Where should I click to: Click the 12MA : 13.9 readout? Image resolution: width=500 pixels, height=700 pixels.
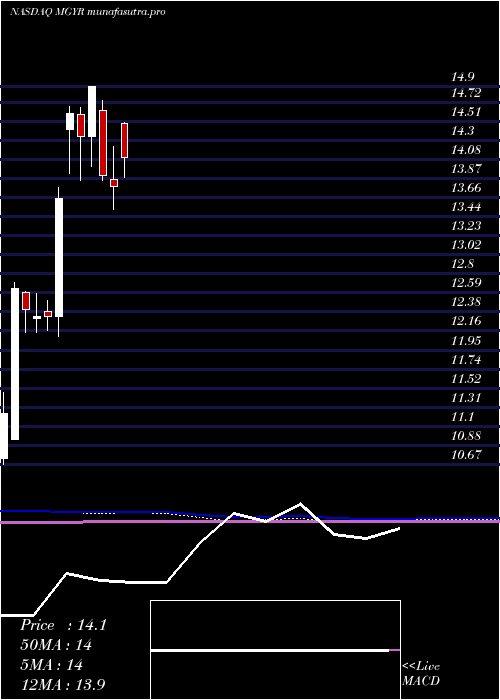pyautogui.click(x=63, y=685)
